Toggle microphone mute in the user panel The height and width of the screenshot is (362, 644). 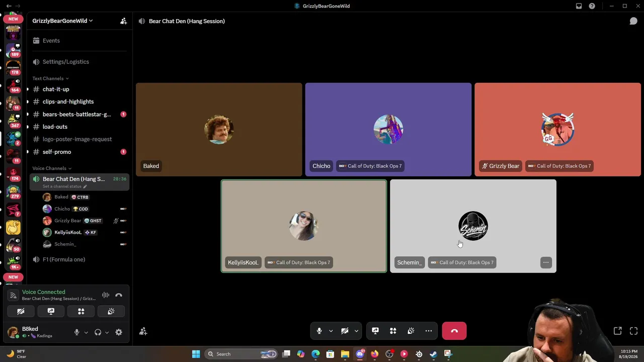(x=76, y=332)
